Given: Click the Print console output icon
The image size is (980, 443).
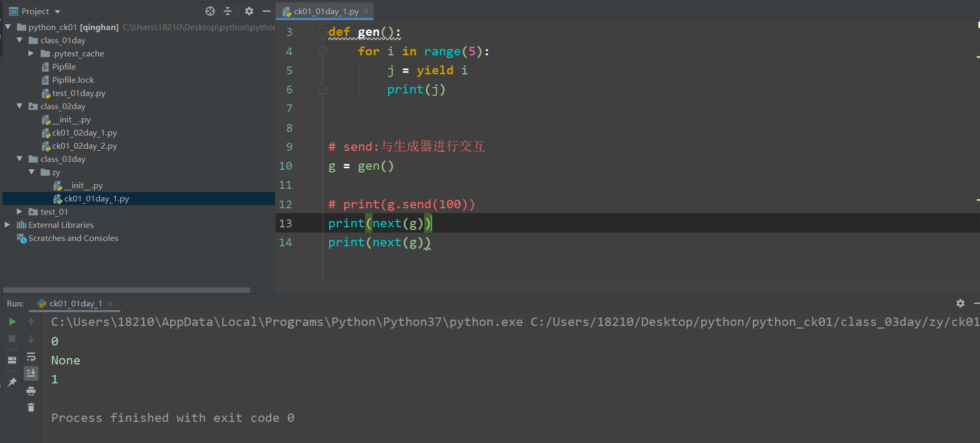Looking at the screenshot, I should coord(31,391).
